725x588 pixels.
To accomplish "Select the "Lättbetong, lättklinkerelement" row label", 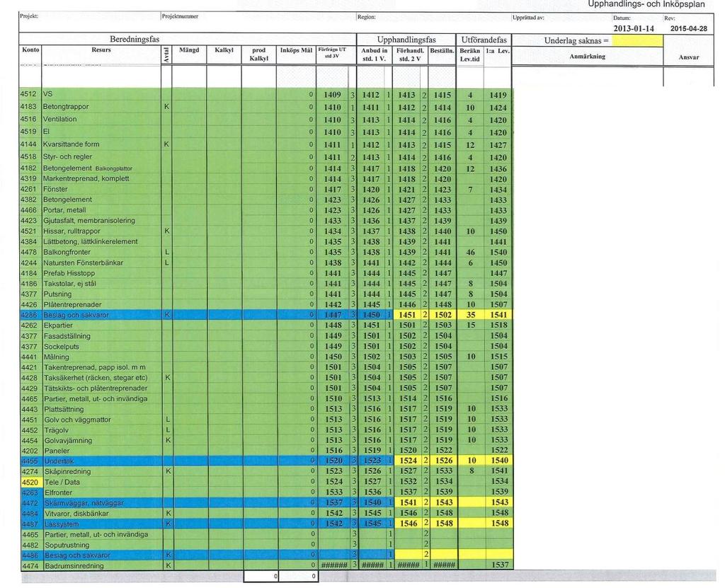I will coord(91,241).
